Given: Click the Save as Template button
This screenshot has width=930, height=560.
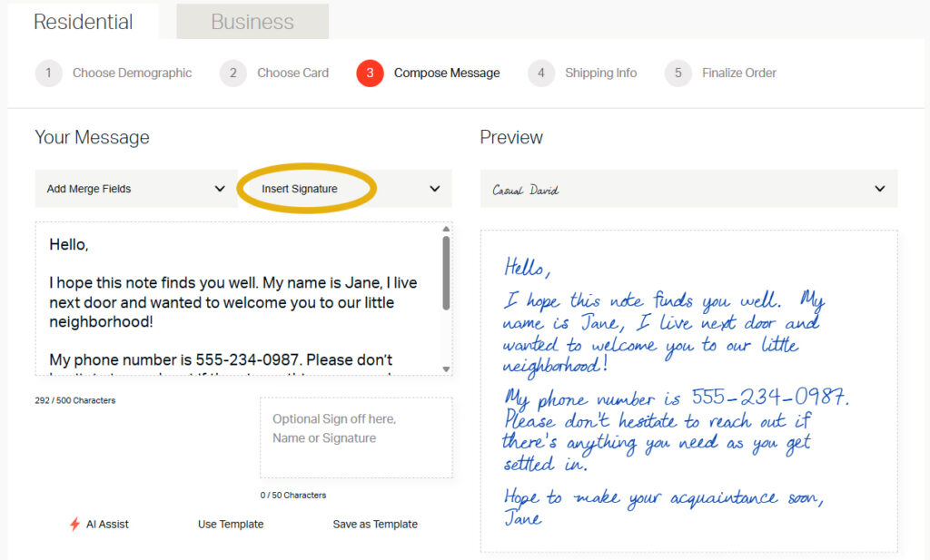Looking at the screenshot, I should click(375, 524).
